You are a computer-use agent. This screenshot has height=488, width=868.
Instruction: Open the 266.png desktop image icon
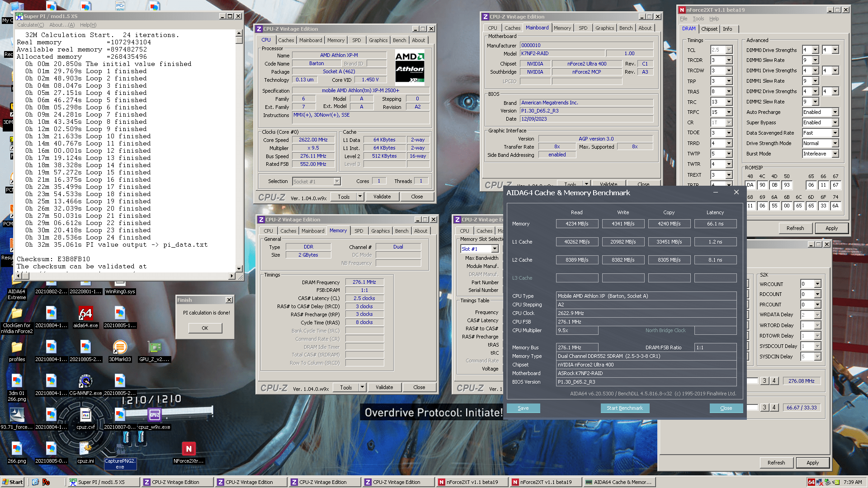pos(17,453)
